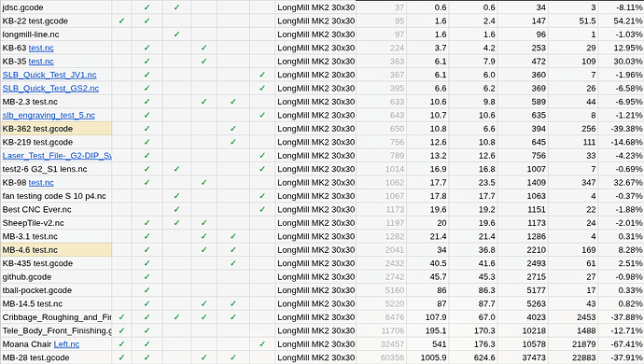Select the 2453 cell
Image resolution: width=644 pixels, height=364 pixels.
click(573, 317)
